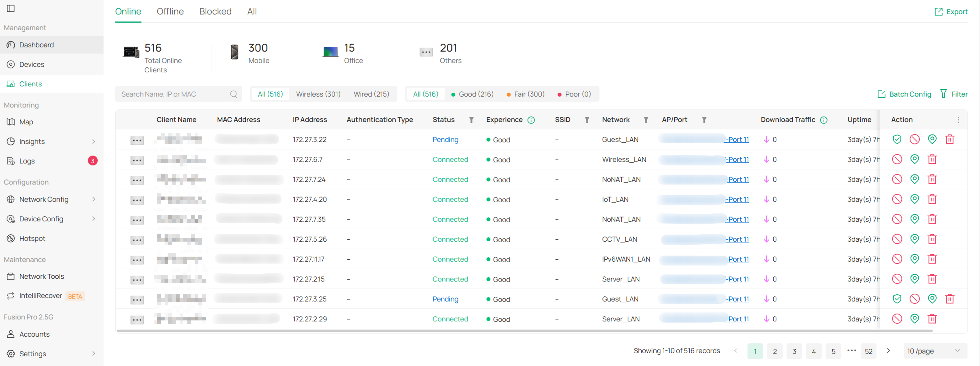The height and width of the screenshot is (366, 980).
Task: Collapse the sidebar with the panel icon
Action: tap(11, 8)
